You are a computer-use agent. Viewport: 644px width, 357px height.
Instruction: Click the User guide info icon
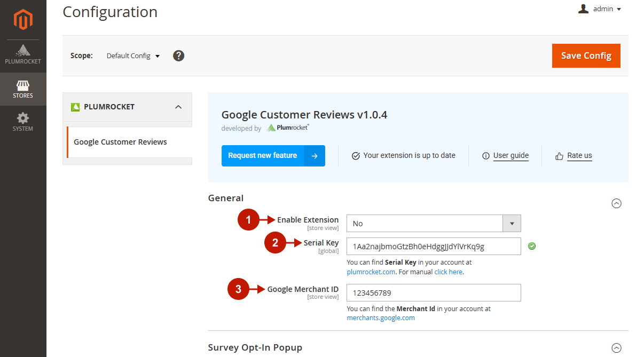pyautogui.click(x=486, y=156)
